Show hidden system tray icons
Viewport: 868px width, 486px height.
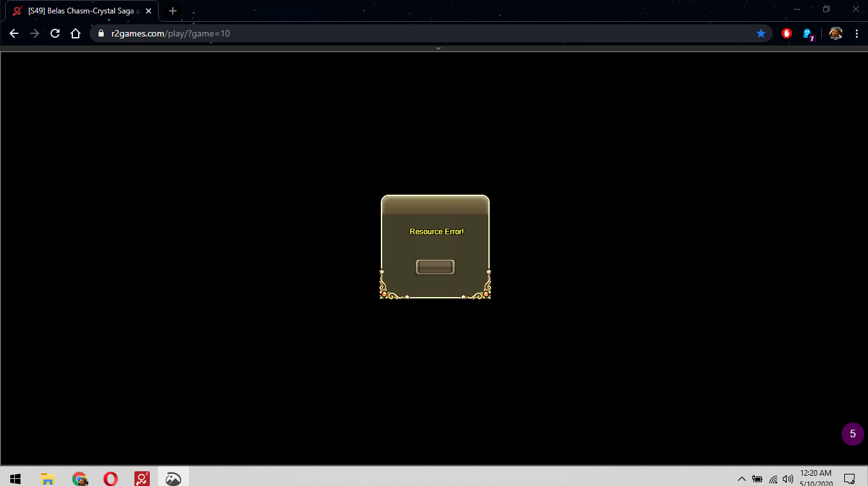[741, 478]
